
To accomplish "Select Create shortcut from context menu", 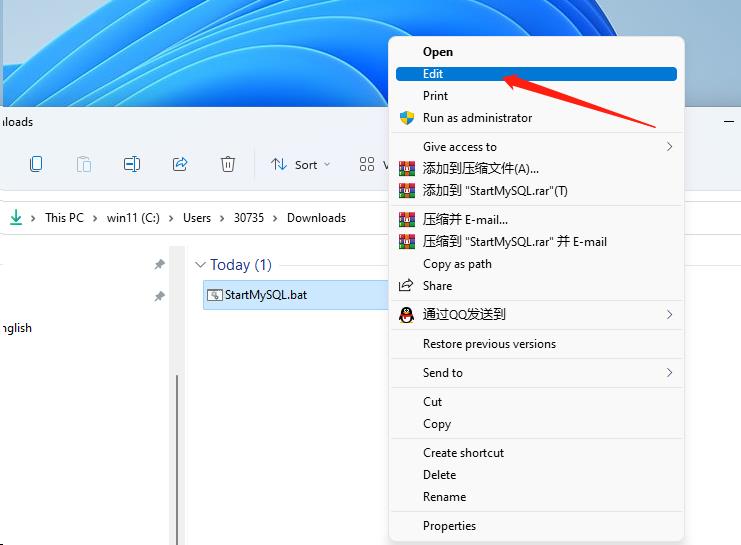I will point(463,453).
